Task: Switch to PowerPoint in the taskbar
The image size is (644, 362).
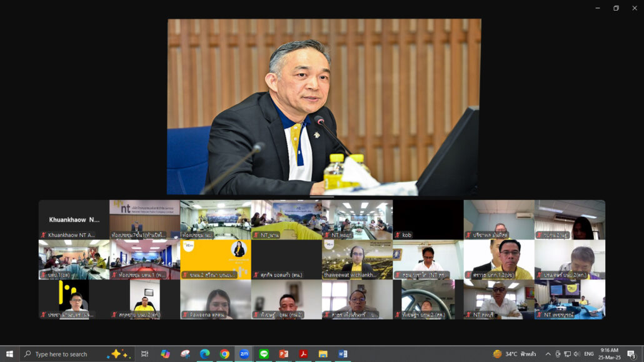Action: [x=283, y=354]
